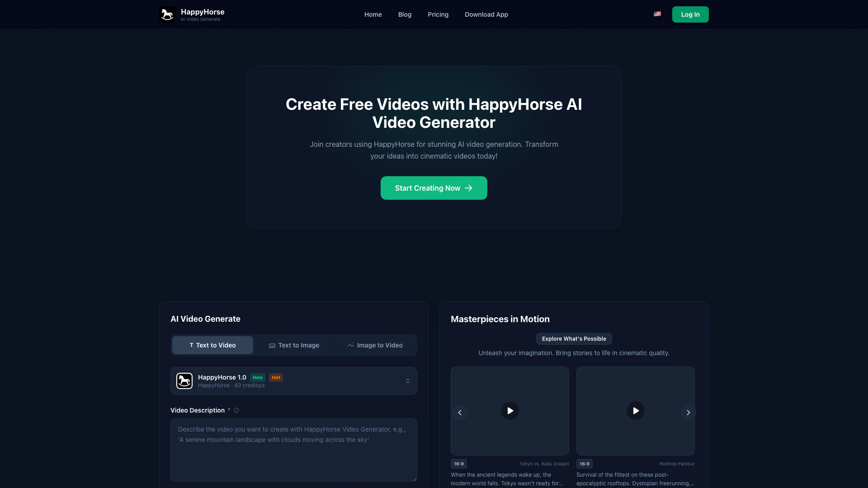
Task: Click the Log In button
Action: (x=690, y=14)
